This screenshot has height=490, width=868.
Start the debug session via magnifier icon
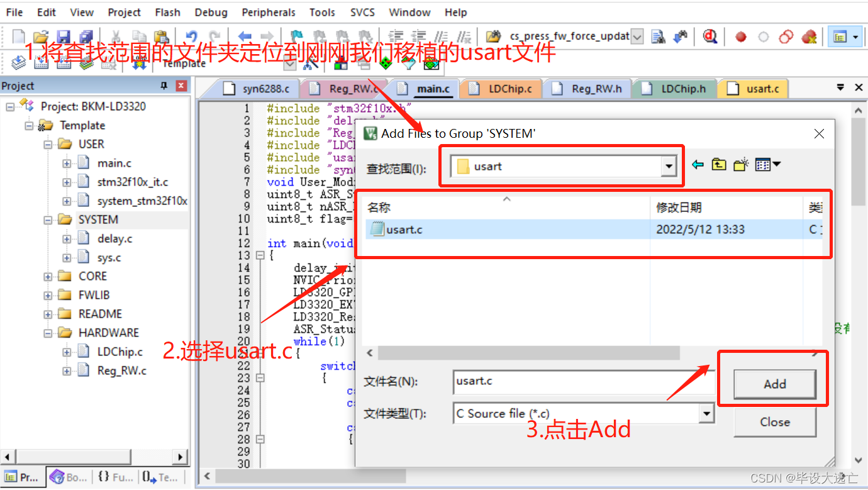710,36
